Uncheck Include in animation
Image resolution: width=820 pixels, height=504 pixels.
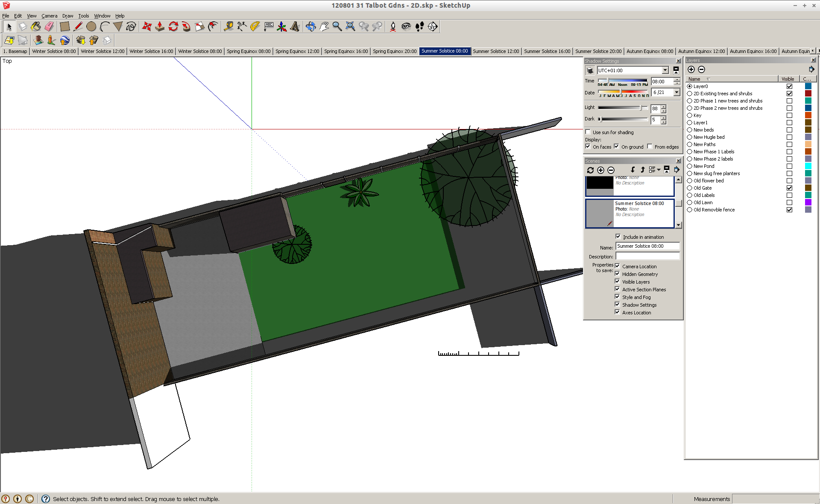618,237
